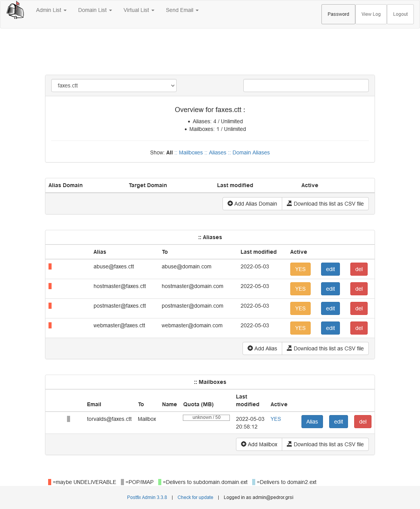Expand the Admin List menu
The height and width of the screenshot is (509, 420).
pos(51,10)
